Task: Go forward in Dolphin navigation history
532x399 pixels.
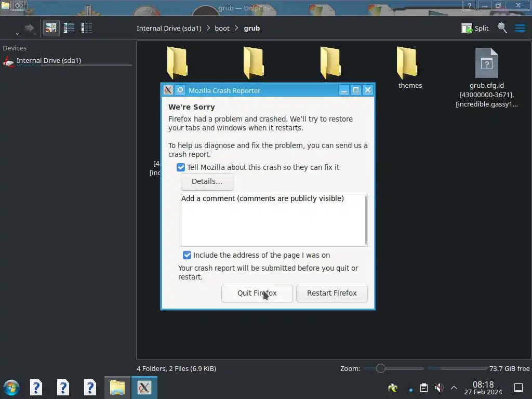Action: tap(30, 28)
